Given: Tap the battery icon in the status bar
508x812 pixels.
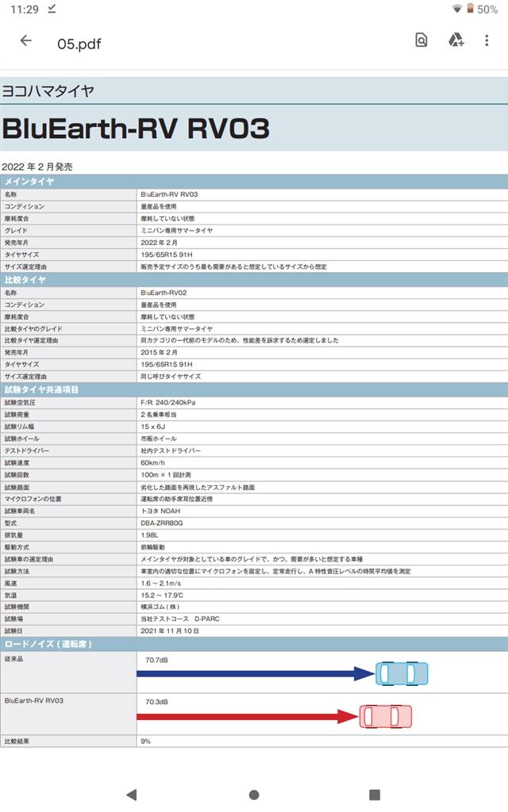Looking at the screenshot, I should click(470, 8).
